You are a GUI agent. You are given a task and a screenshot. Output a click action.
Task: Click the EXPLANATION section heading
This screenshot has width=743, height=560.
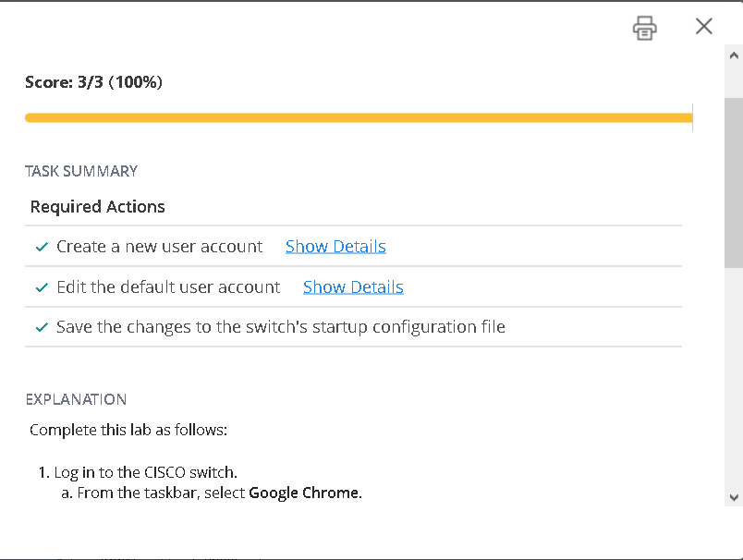pyautogui.click(x=76, y=399)
